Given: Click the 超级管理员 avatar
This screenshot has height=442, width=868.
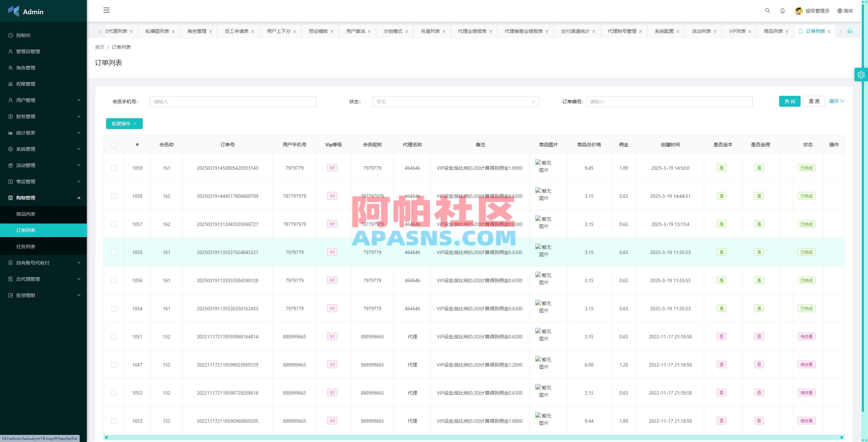Looking at the screenshot, I should point(799,10).
